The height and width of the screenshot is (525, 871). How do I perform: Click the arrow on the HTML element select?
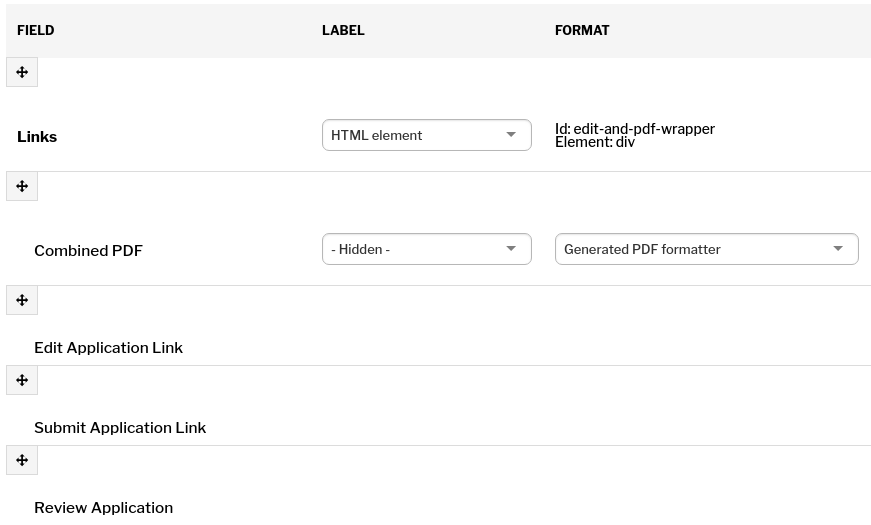(x=511, y=135)
